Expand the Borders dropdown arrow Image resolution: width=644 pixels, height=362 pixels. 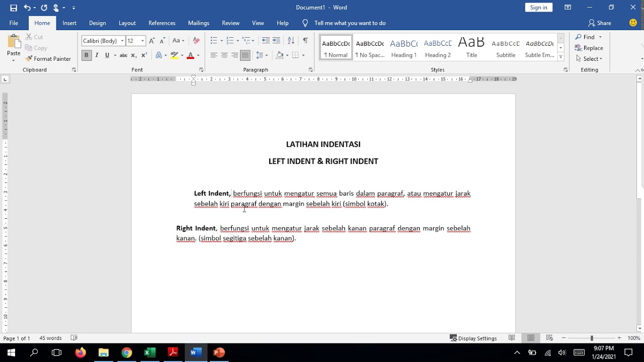303,55
